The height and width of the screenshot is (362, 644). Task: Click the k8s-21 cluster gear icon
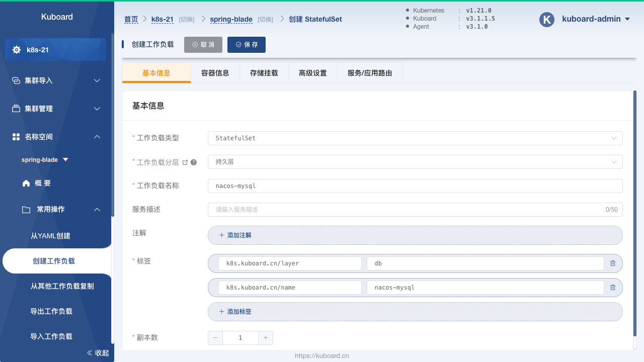point(17,50)
